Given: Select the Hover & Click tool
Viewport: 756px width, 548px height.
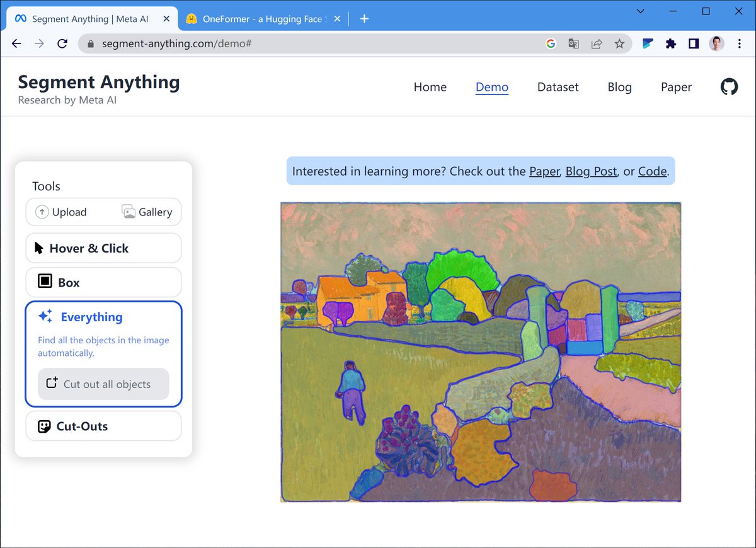Looking at the screenshot, I should click(x=103, y=248).
